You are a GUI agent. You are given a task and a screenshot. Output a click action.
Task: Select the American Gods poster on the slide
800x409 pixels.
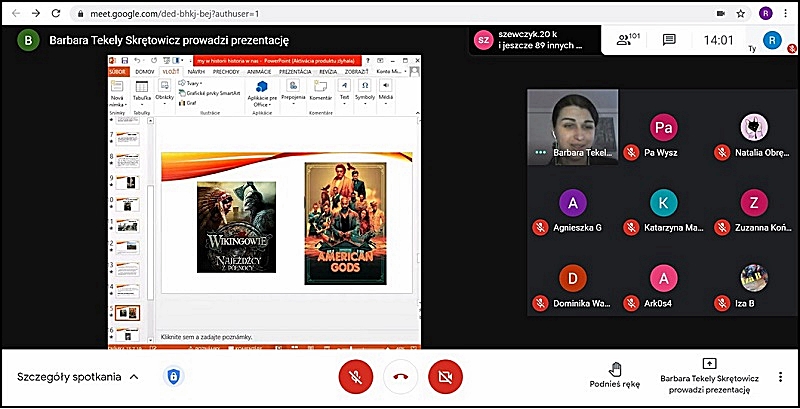pyautogui.click(x=345, y=223)
